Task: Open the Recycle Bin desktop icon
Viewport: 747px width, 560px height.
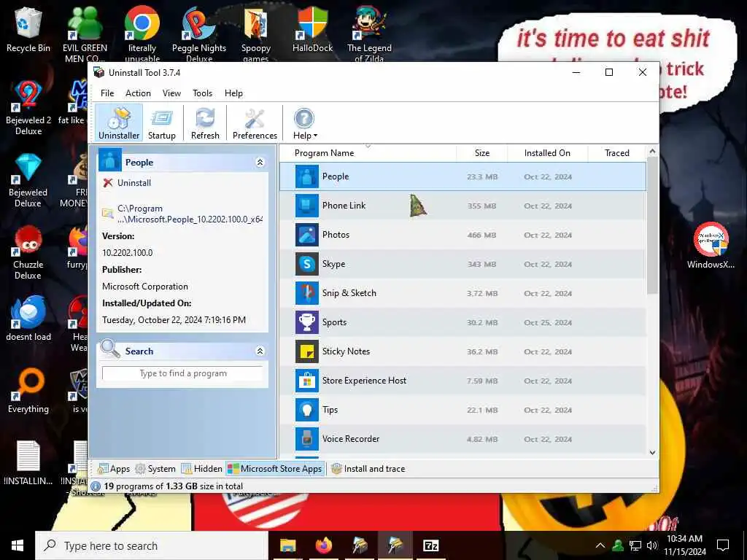Action: [x=28, y=30]
